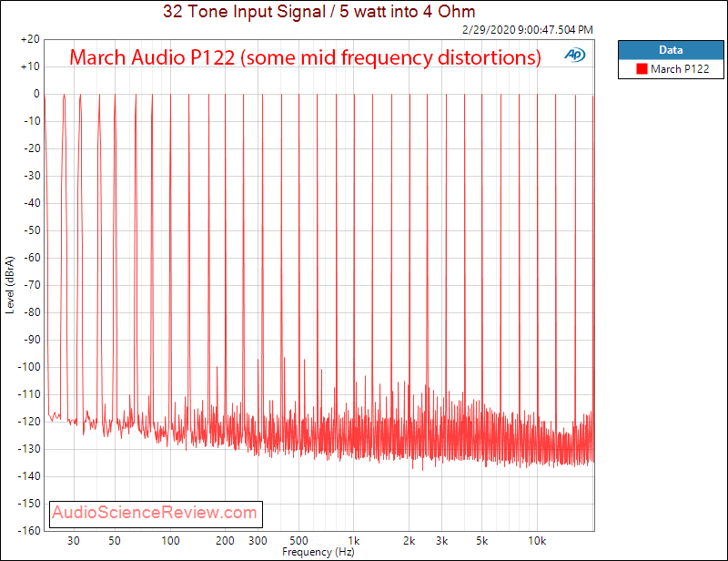Click the red March Audio P122 annotation text

[x=305, y=57]
